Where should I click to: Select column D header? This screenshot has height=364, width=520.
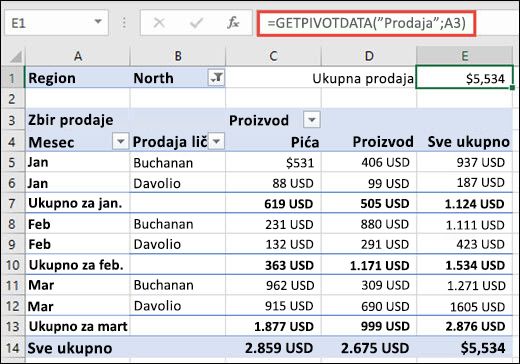[x=369, y=56]
